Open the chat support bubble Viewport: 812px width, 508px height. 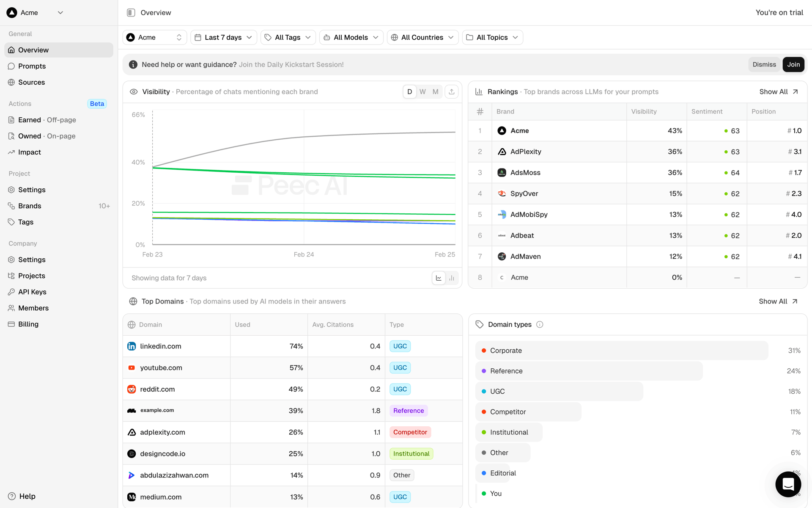tap(788, 484)
